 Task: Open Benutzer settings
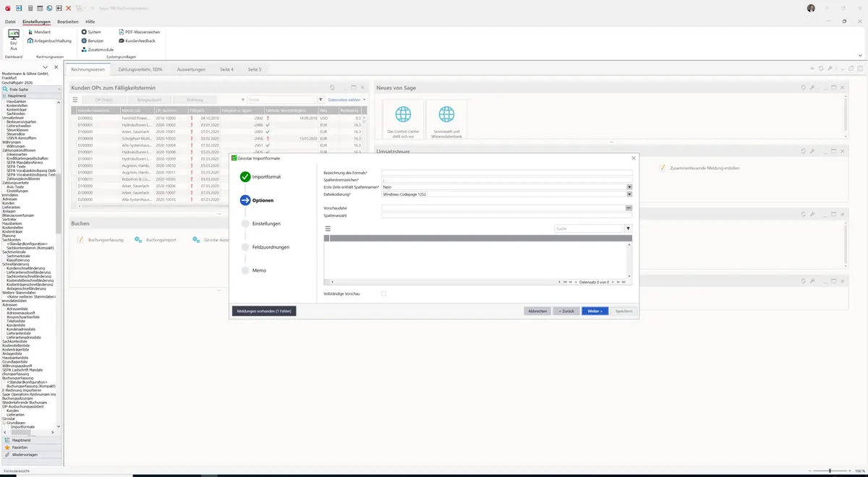click(93, 40)
